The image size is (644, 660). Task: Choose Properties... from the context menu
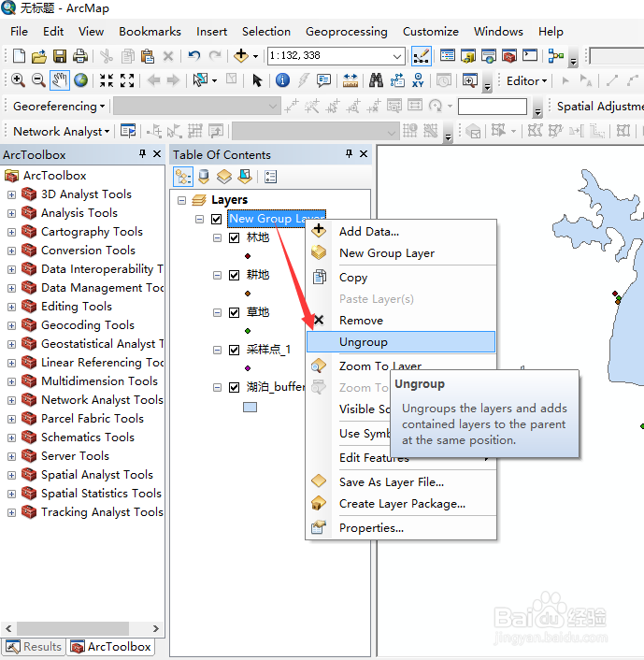click(401, 528)
